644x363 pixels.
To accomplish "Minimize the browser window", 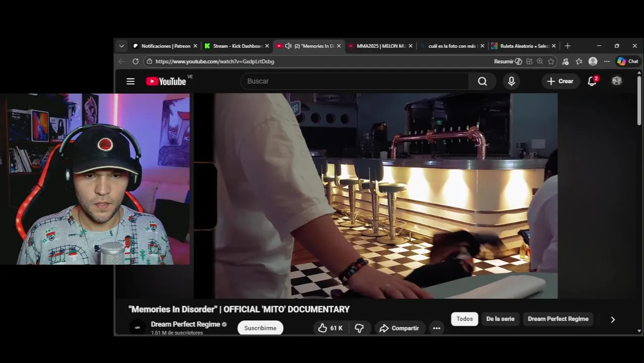I will 599,46.
